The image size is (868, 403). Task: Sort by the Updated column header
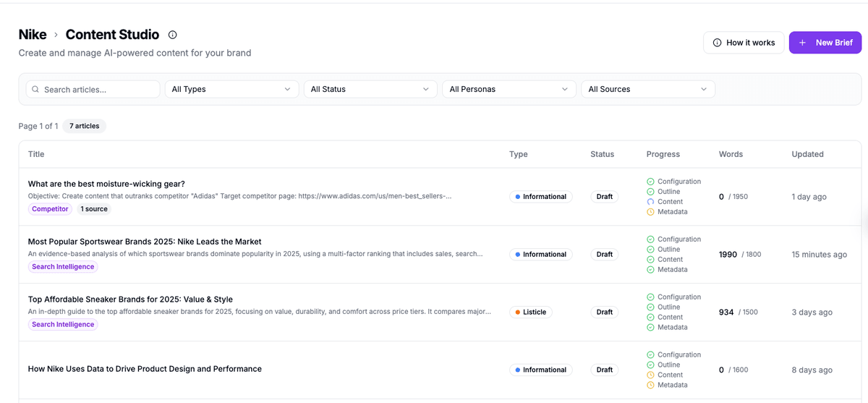(x=807, y=154)
